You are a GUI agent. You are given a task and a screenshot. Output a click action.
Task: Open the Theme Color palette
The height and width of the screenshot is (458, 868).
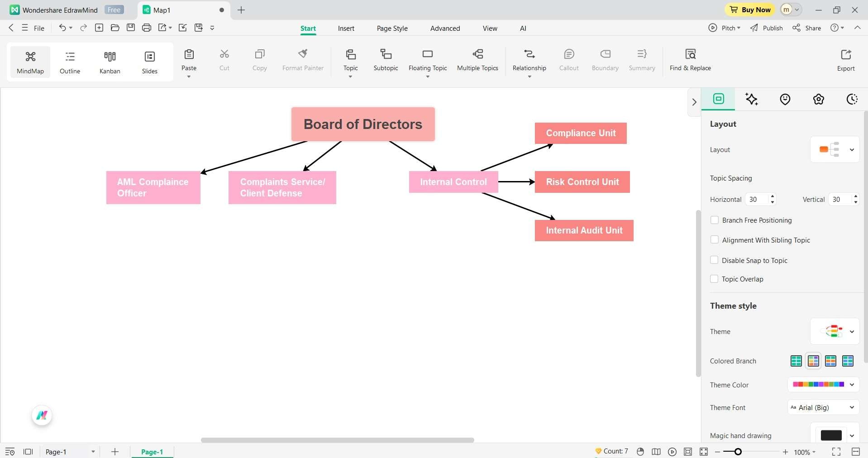click(822, 385)
